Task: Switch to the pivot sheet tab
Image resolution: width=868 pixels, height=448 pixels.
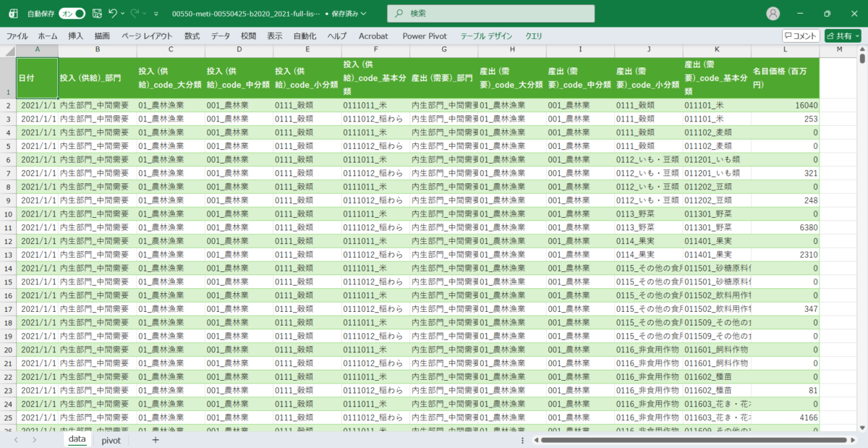Action: pyautogui.click(x=111, y=440)
